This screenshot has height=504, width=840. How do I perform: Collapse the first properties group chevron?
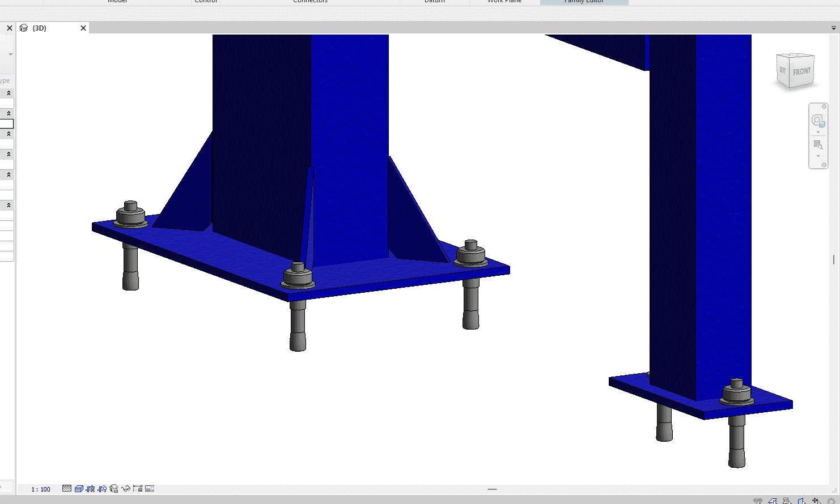pyautogui.click(x=9, y=93)
